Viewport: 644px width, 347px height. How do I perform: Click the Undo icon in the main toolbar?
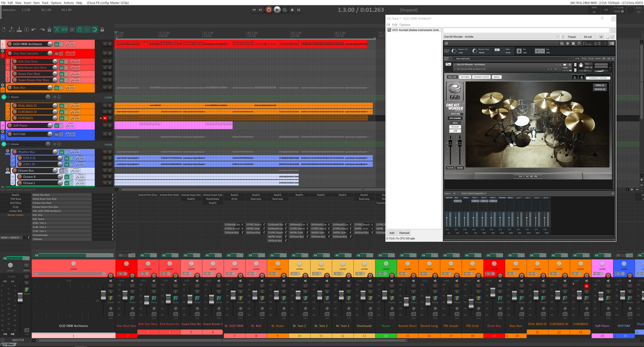(34, 29)
